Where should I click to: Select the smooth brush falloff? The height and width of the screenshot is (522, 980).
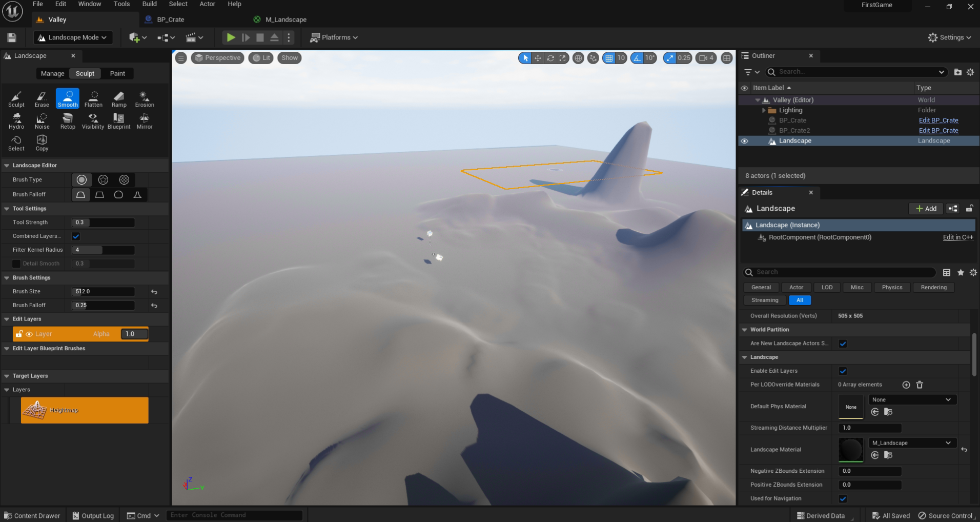coord(80,194)
